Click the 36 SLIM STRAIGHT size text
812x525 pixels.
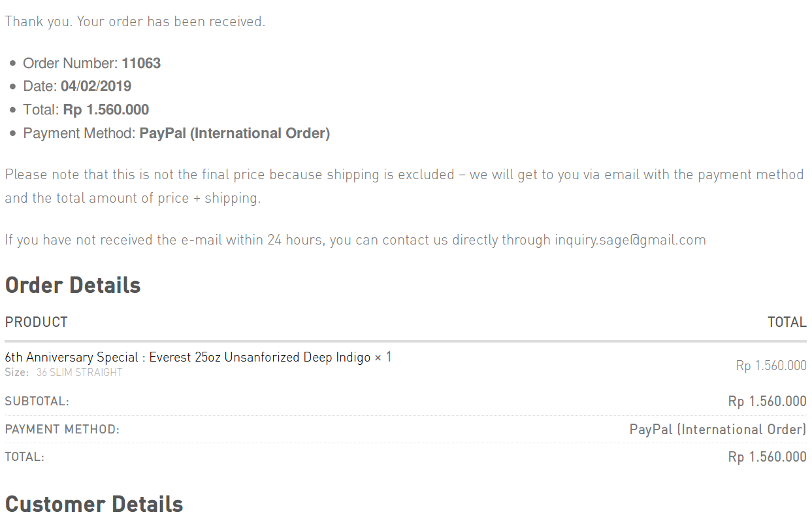[79, 373]
